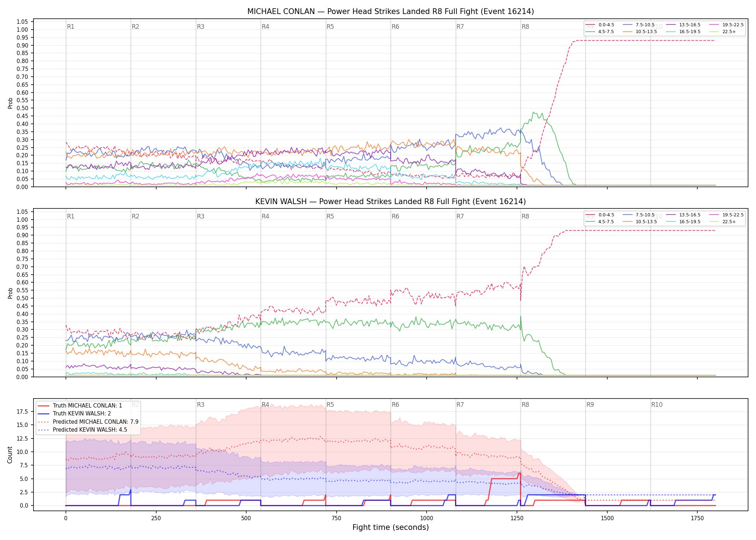Click round marker R2 in the Conlan chart
The image size is (756, 540).
click(135, 27)
